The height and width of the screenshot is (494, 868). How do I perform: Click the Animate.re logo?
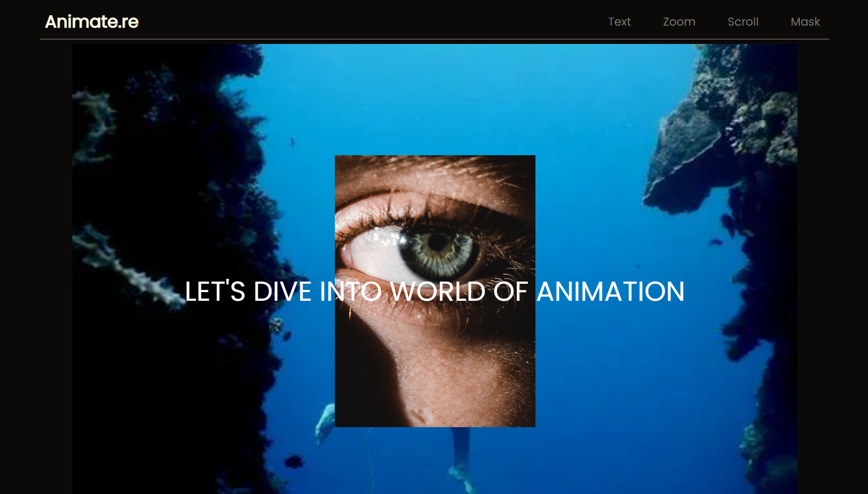tap(92, 22)
